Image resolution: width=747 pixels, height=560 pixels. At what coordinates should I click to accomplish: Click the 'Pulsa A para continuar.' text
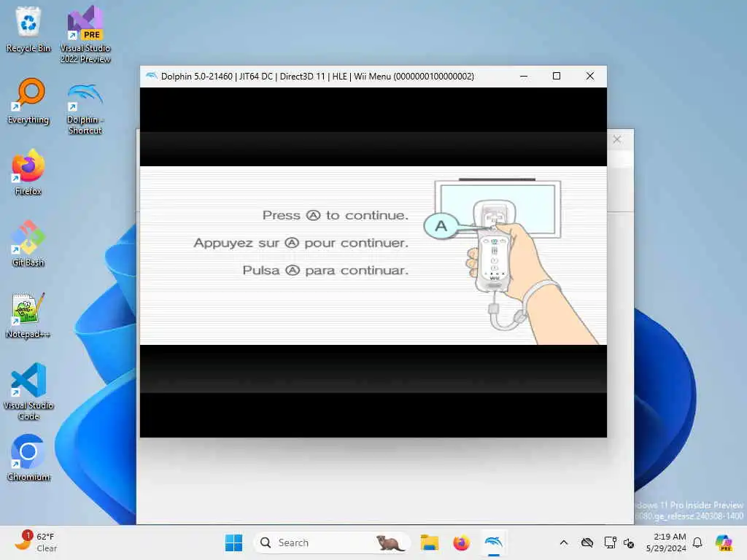click(x=325, y=271)
